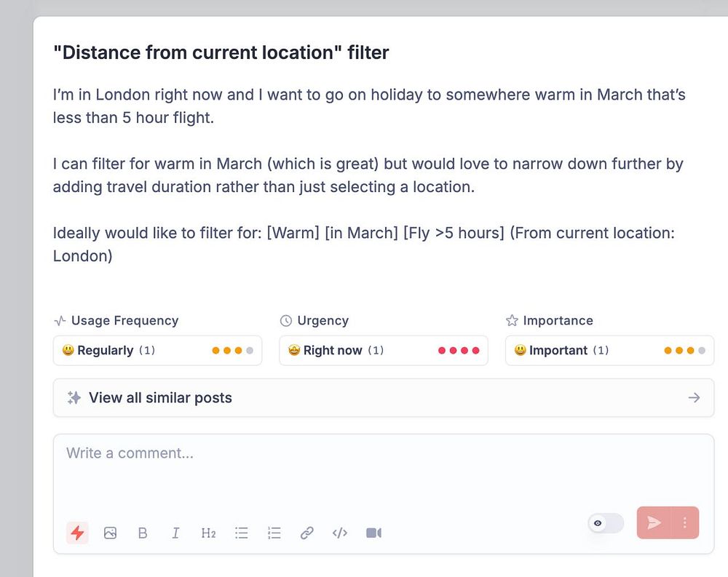
Task: Click the lightning bolt quick action icon
Action: 77,533
